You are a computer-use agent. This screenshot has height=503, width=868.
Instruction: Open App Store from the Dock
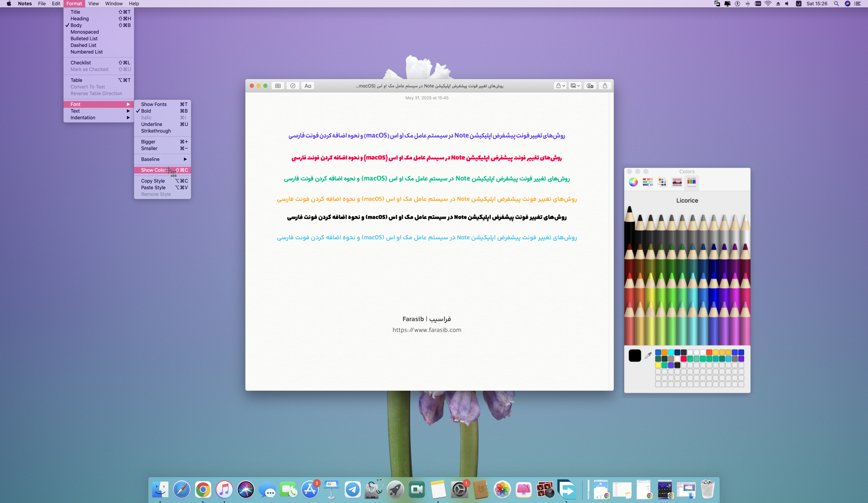310,490
